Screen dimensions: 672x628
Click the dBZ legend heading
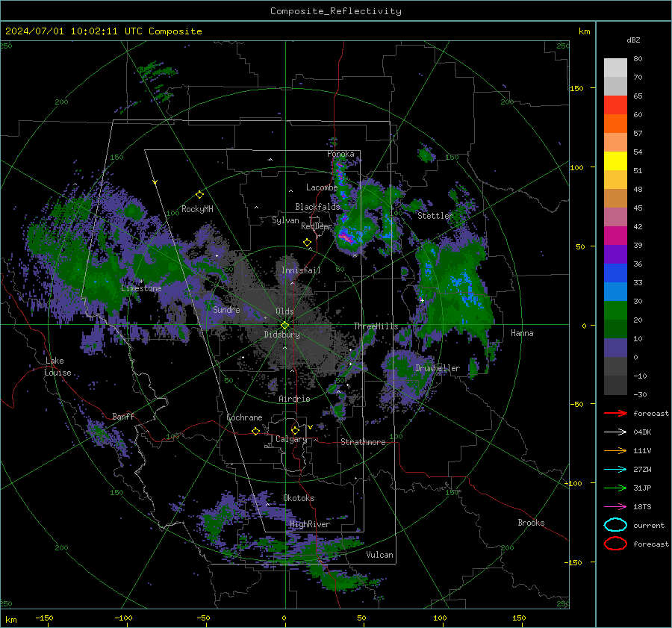[633, 40]
